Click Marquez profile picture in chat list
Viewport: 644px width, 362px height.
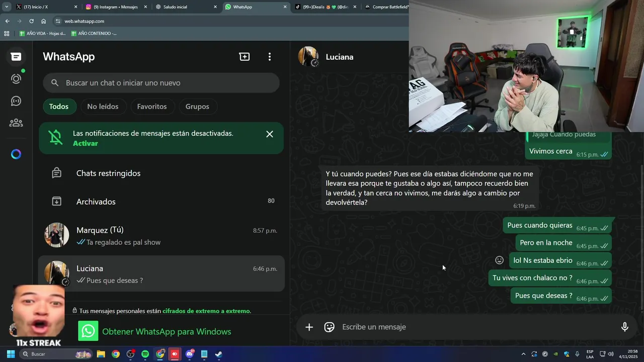(x=57, y=235)
